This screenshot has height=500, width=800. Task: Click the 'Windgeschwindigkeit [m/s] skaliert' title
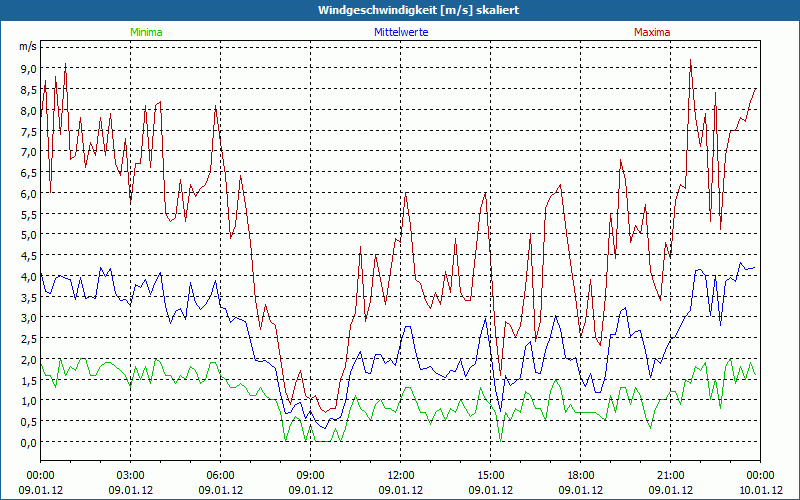tap(418, 10)
